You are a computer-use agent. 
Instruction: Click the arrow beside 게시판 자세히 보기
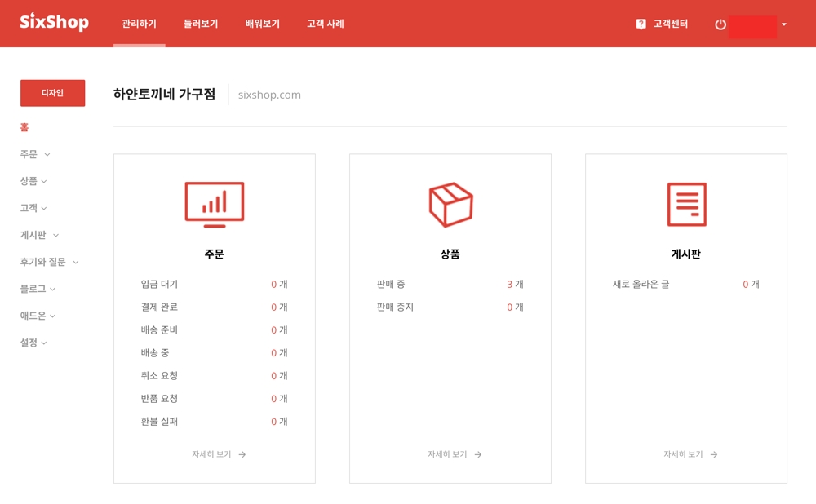point(714,455)
